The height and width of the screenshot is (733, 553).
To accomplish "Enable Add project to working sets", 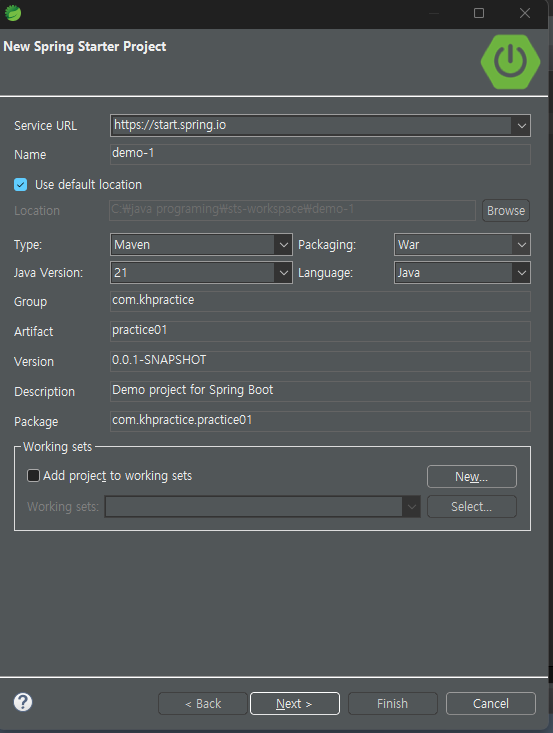I will point(33,475).
